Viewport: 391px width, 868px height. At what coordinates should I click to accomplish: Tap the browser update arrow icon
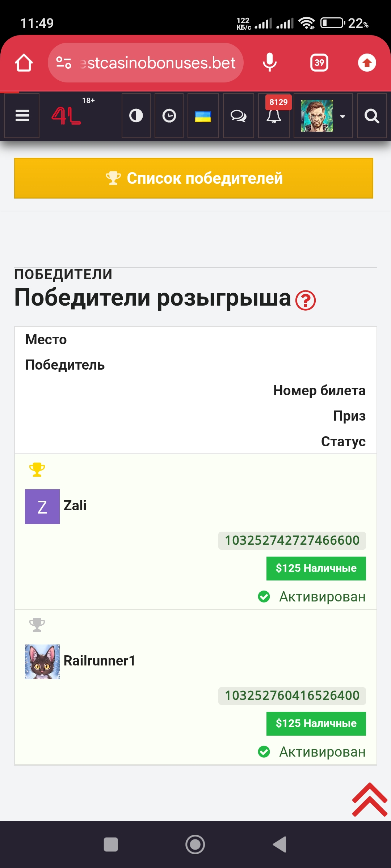(x=367, y=63)
